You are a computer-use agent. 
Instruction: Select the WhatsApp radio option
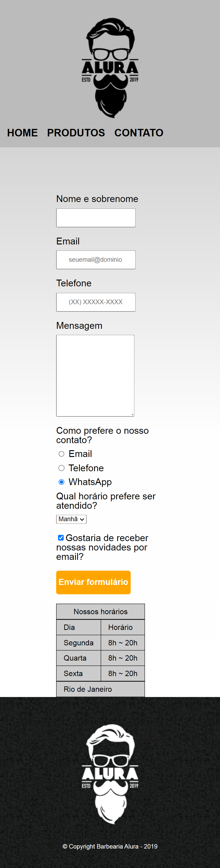tap(61, 482)
